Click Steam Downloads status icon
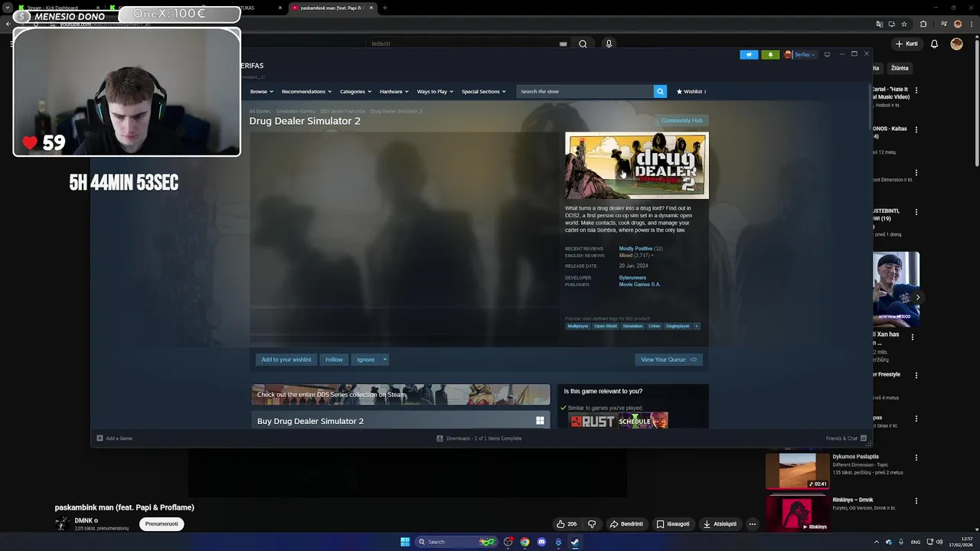This screenshot has height=551, width=980. click(x=439, y=439)
